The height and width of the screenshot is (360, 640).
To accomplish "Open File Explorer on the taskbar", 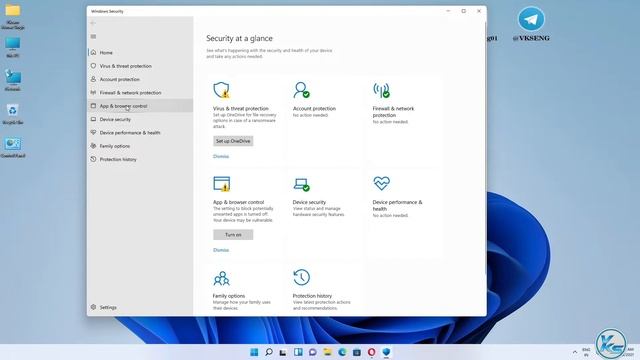I will click(327, 352).
